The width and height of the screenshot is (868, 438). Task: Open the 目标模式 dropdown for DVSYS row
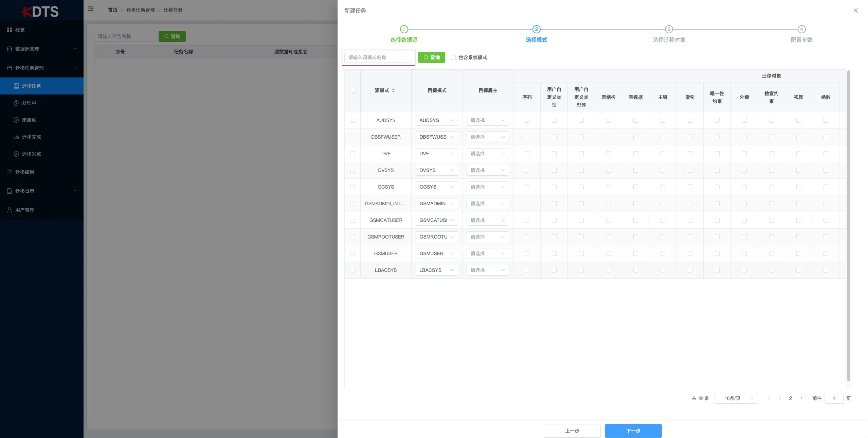coord(436,170)
